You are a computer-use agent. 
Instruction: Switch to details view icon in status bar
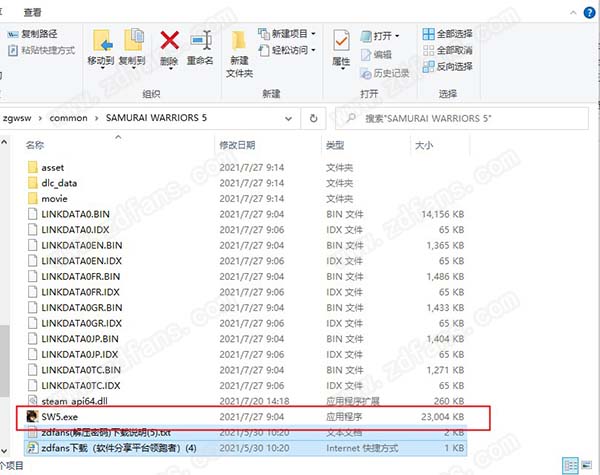(570, 465)
